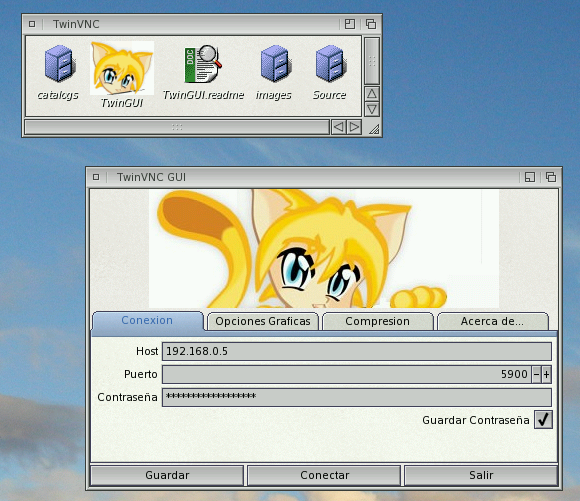The width and height of the screenshot is (580, 501).
Task: Click the TwinVNC window zoom gadget
Action: [x=350, y=24]
